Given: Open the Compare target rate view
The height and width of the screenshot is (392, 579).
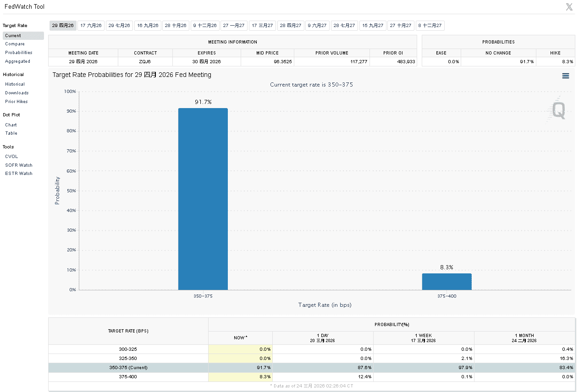Looking at the screenshot, I should 15,44.
